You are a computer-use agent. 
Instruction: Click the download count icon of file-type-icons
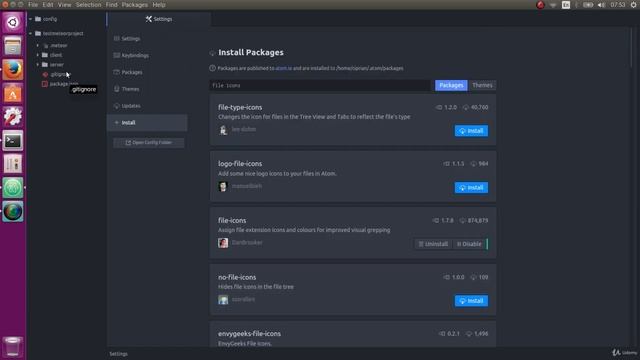(x=466, y=107)
